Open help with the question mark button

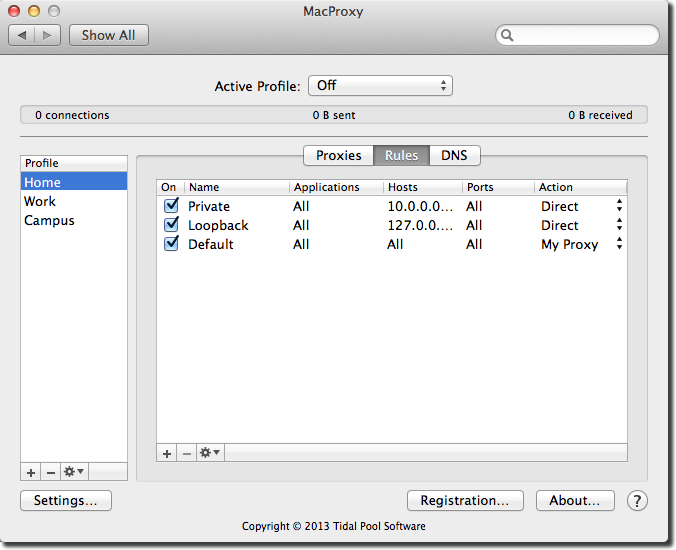click(x=637, y=501)
